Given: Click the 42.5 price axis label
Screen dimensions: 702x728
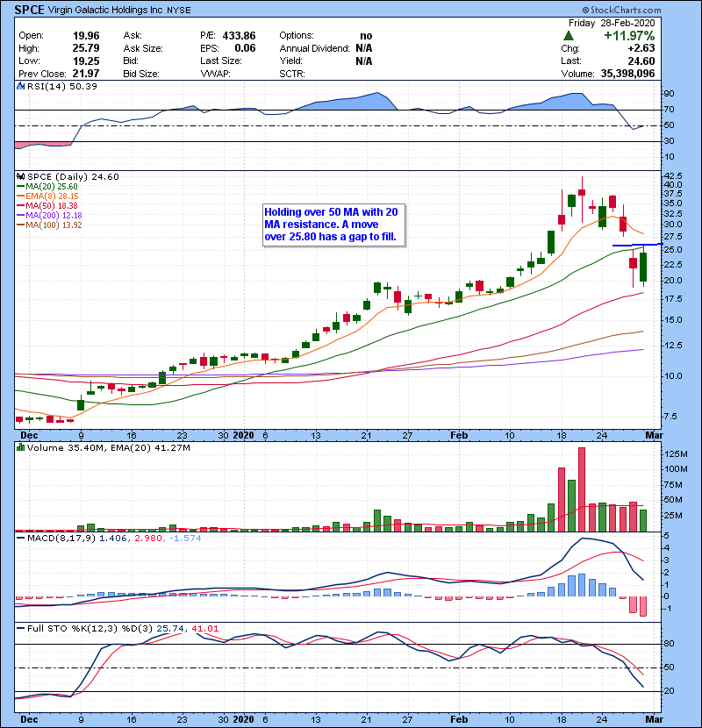Looking at the screenshot, I should pos(672,176).
